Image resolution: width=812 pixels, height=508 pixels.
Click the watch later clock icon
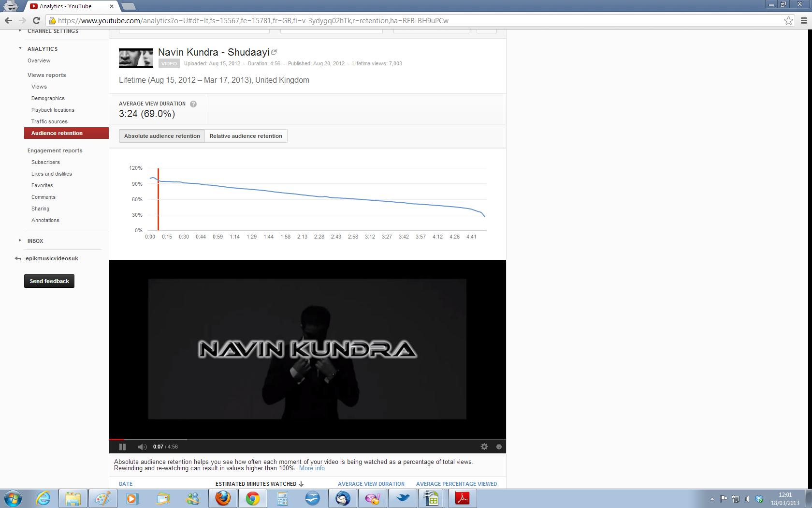[499, 447]
